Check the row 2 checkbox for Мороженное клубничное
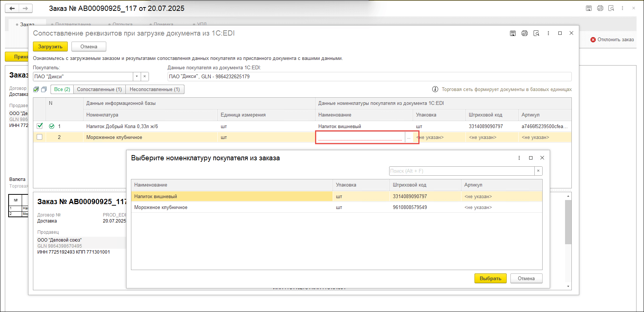This screenshot has height=312, width=644. click(x=40, y=137)
